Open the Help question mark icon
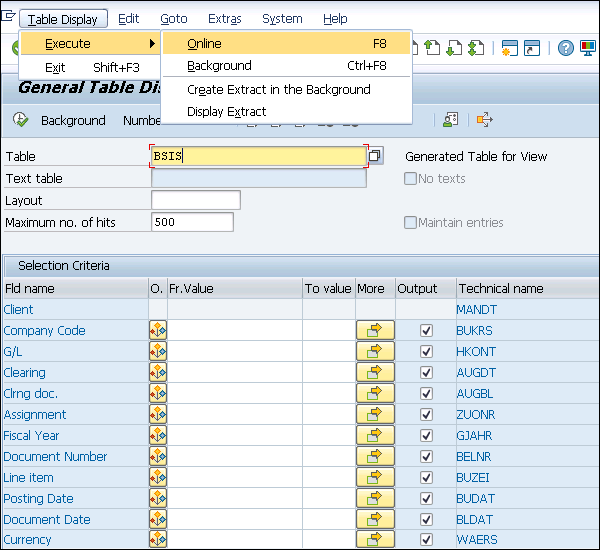The image size is (600, 550). point(565,48)
